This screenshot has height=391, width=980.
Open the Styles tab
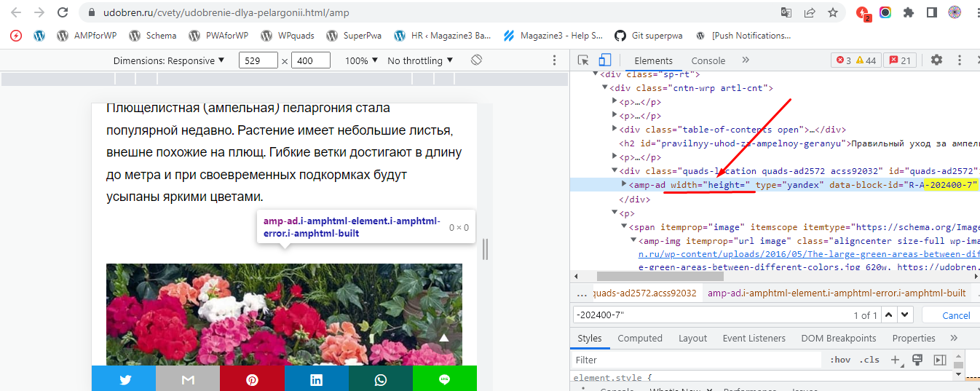pos(590,338)
